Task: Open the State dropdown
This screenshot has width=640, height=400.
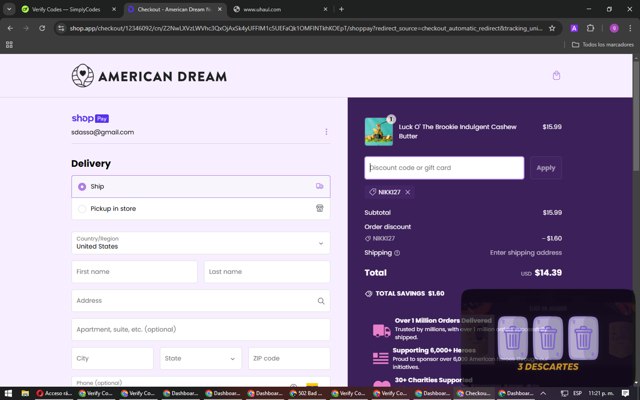Action: (x=201, y=358)
